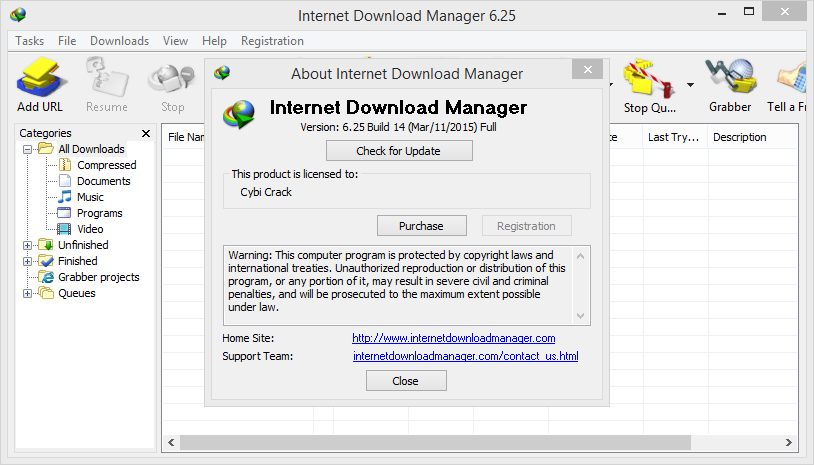Select the Video filmstrip category icon
The width and height of the screenshot is (814, 465).
click(x=64, y=229)
